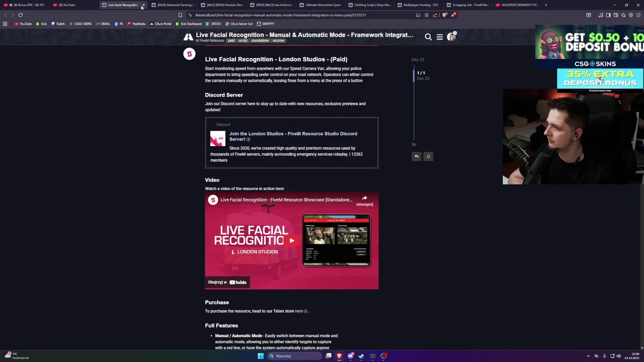
Task: Click the share page icon in address bar
Action: 435,15
